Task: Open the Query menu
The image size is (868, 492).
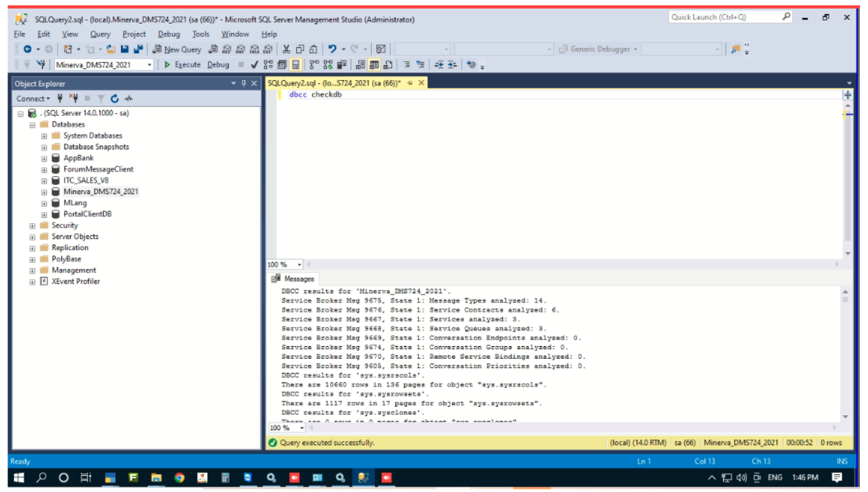Action: [100, 34]
